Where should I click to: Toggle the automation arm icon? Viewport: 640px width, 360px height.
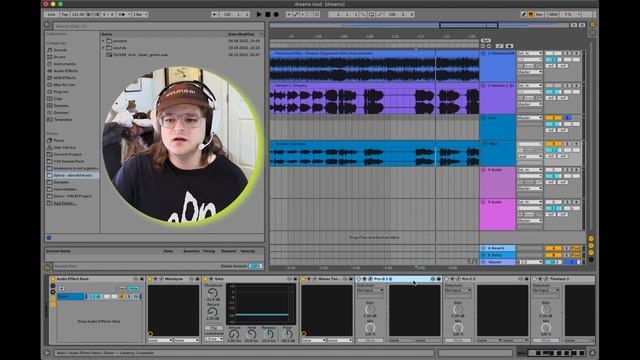(x=296, y=14)
